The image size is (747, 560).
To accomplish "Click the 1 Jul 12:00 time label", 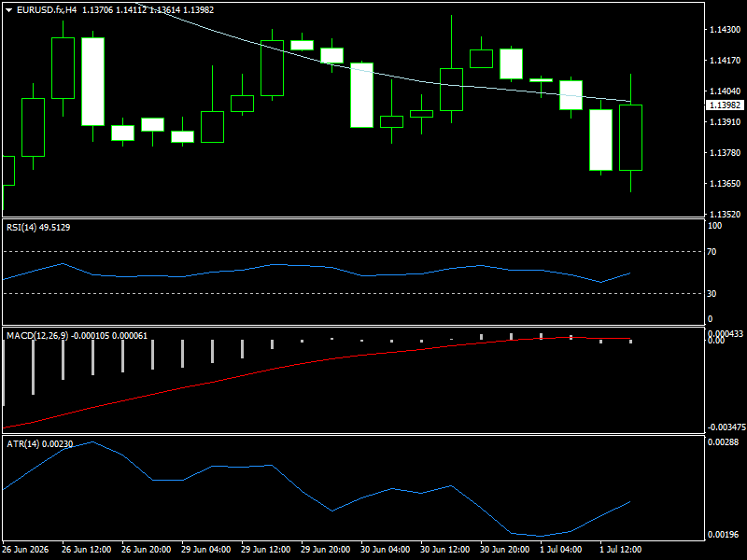I will pyautogui.click(x=621, y=550).
